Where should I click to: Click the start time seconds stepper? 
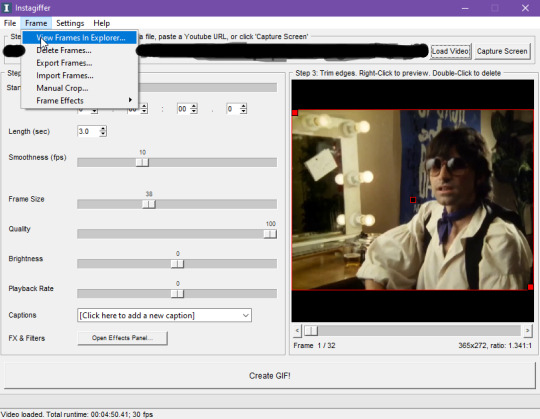(x=194, y=109)
